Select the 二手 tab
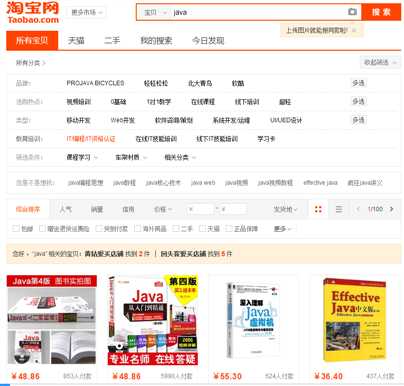 [112, 41]
